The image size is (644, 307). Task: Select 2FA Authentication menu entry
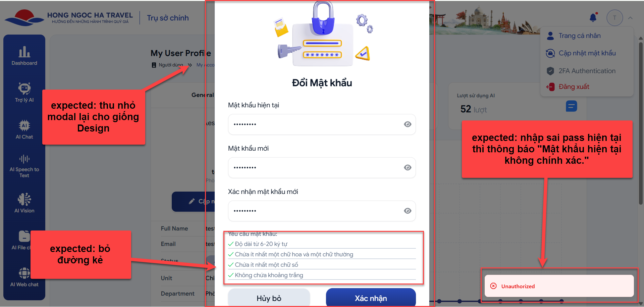(x=587, y=71)
